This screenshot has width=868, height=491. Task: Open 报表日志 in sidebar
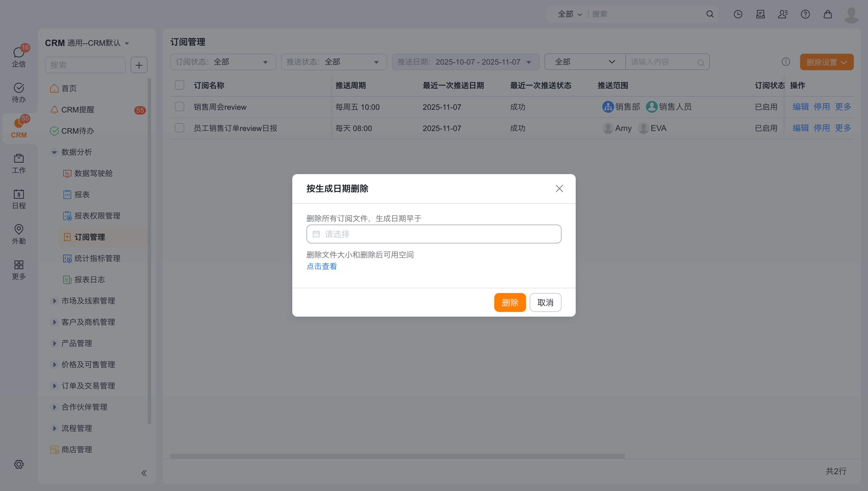click(89, 279)
